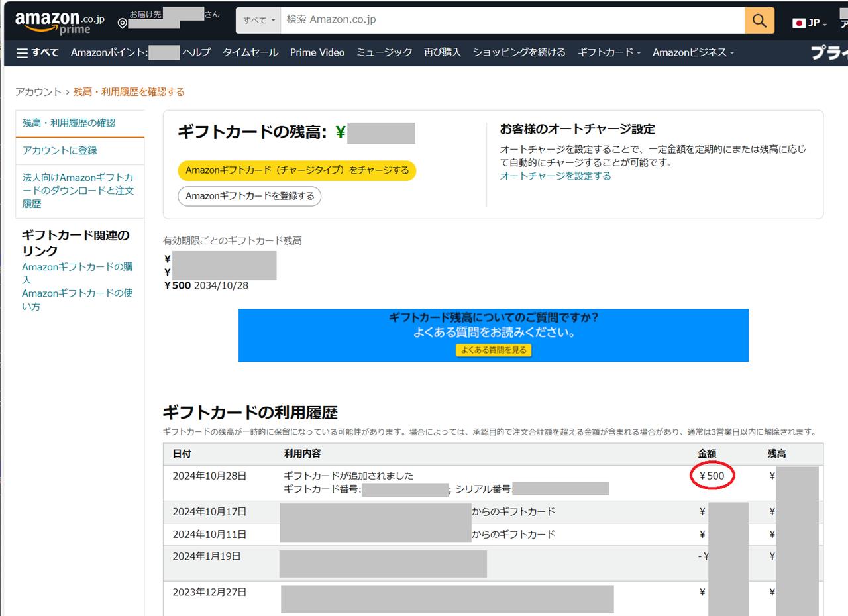
Task: Click the Japan flag language selector
Action: [809, 23]
